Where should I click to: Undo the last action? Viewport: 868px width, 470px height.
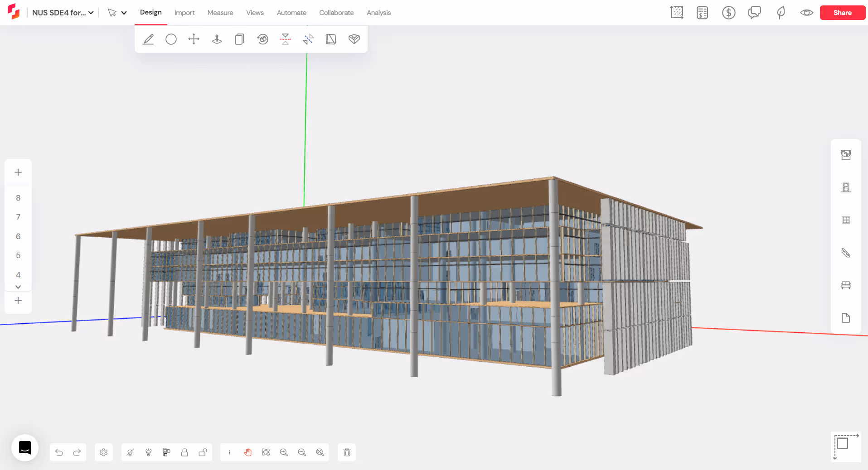pos(59,452)
